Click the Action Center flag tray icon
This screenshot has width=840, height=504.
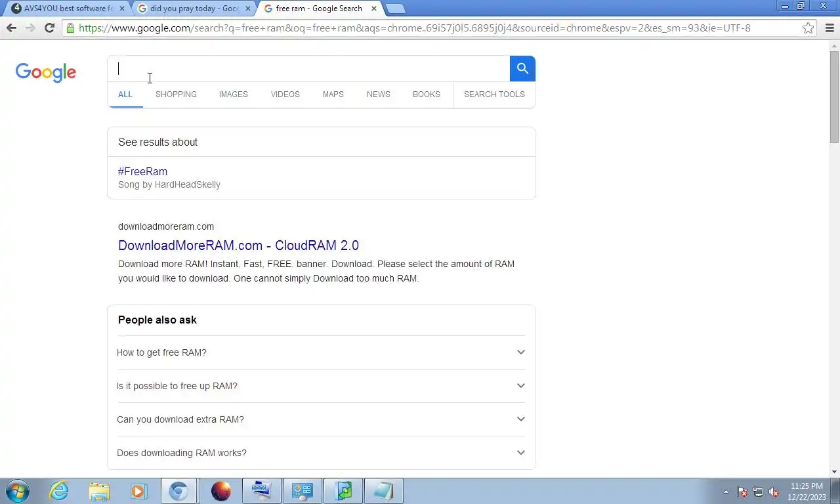pyautogui.click(x=742, y=492)
